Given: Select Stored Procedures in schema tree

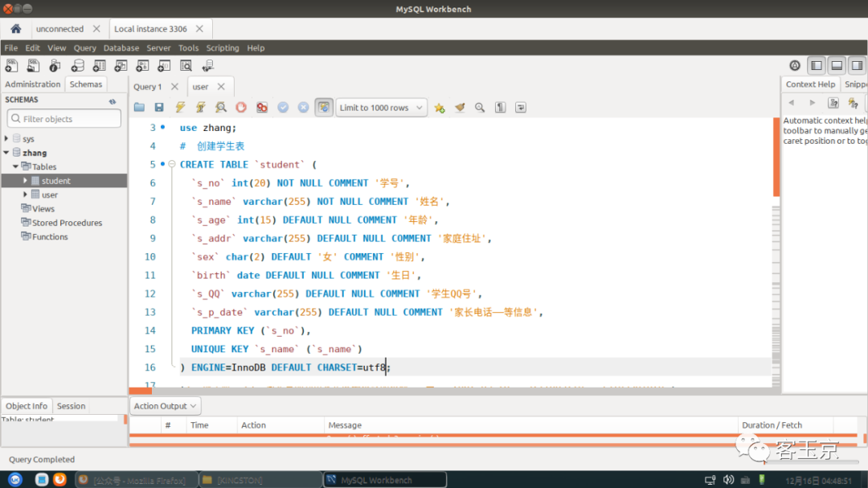Looking at the screenshot, I should [67, 223].
